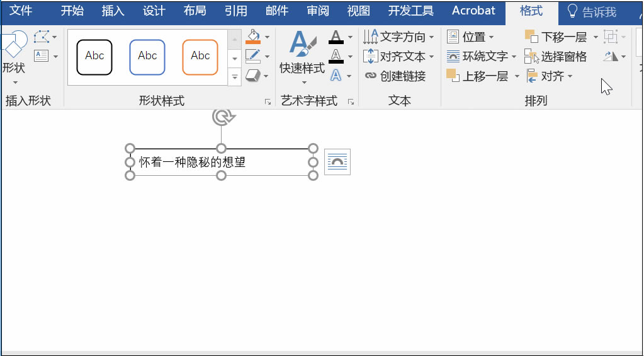The height and width of the screenshot is (356, 644).
Task: Click inside the text box text 怀着一种隐秘的想望
Action: (193, 163)
